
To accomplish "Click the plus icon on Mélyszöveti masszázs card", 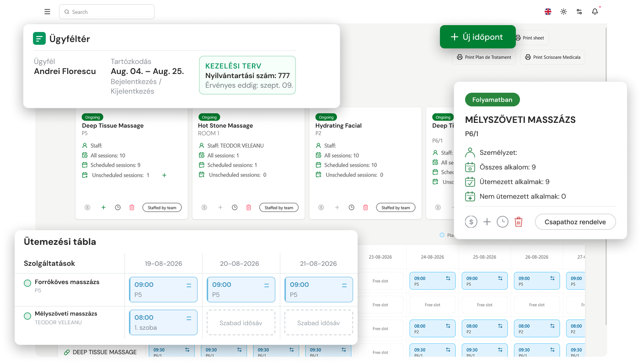I will pos(487,222).
